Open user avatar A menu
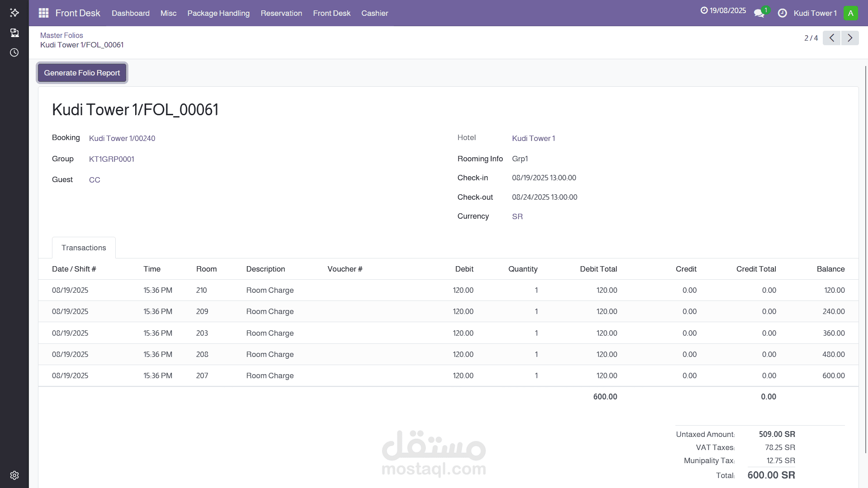 850,13
